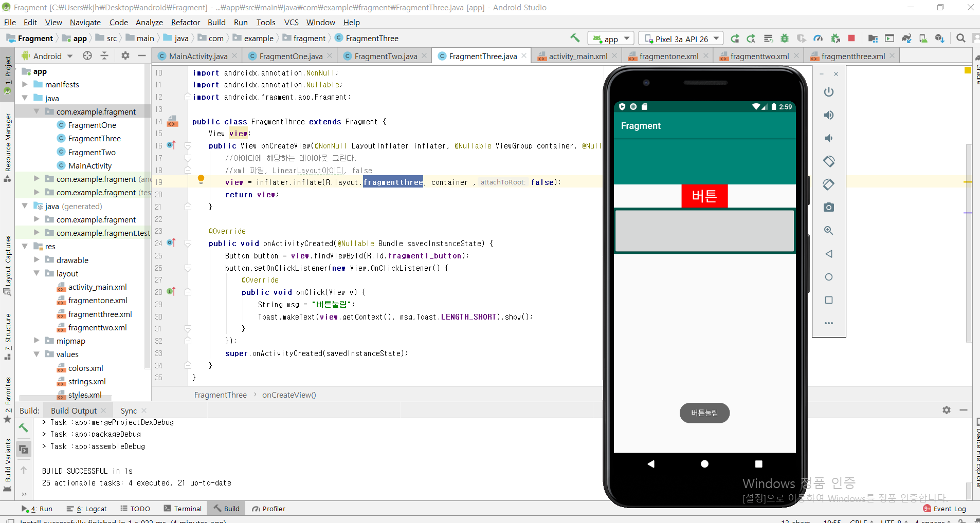This screenshot has width=980, height=523.
Task: Toggle the Structure side tab
Action: click(x=7, y=337)
